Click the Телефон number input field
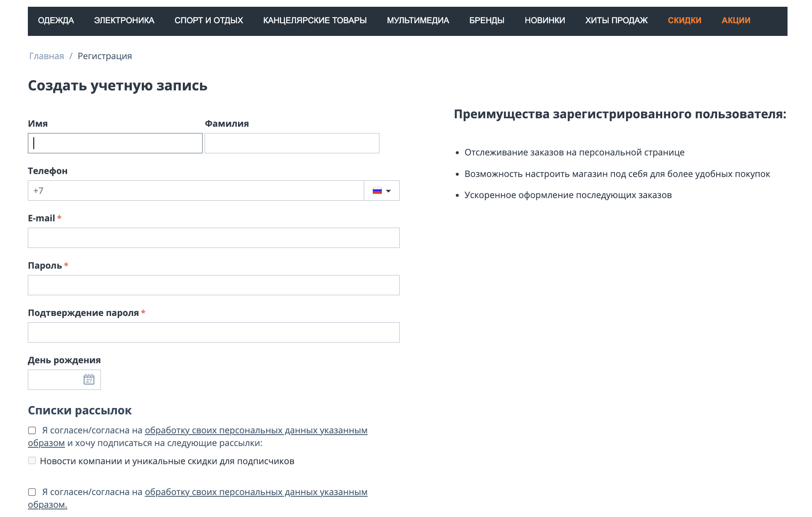The width and height of the screenshot is (812, 517). (196, 190)
